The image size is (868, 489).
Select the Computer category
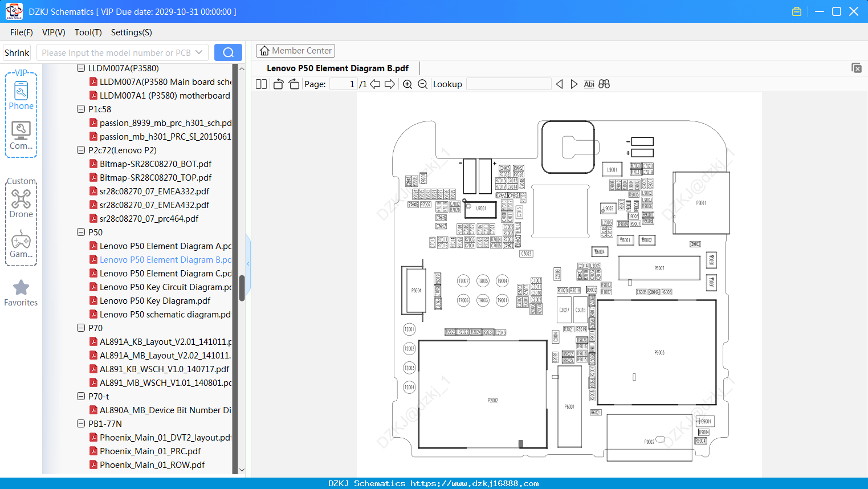(21, 136)
